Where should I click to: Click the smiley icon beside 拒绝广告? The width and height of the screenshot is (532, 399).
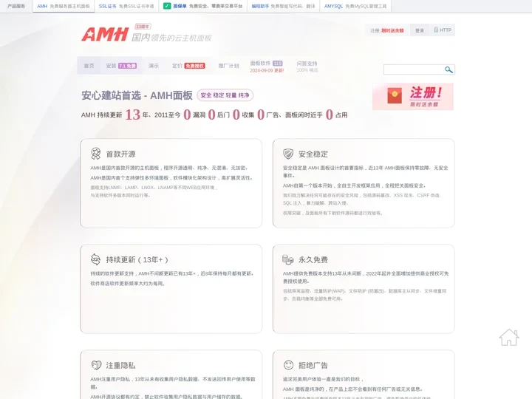288,365
